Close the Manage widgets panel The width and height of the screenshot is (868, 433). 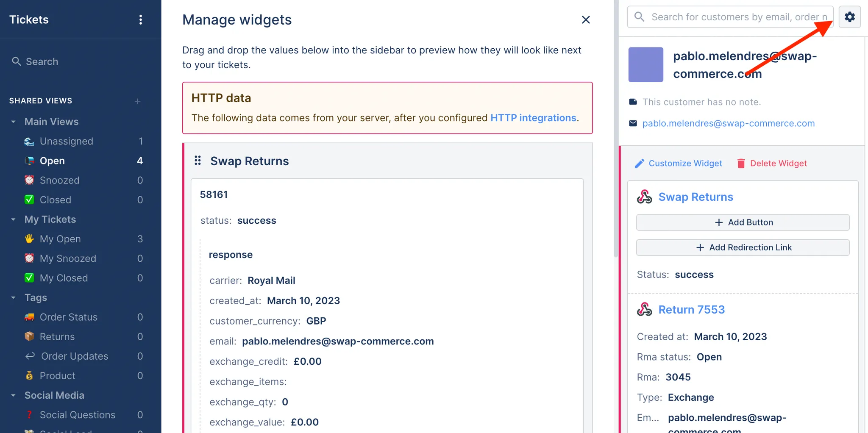point(586,19)
